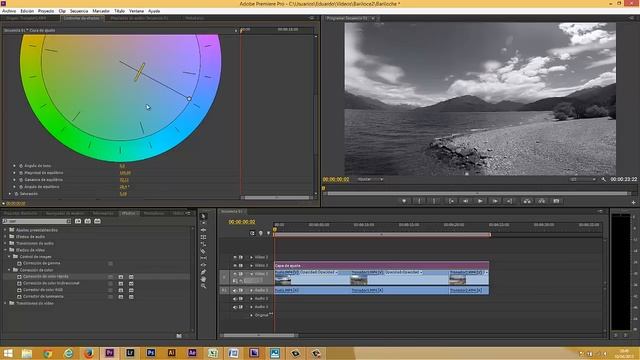Expand the Efectos de audio folder
This screenshot has width=640, height=360.
tap(5, 236)
